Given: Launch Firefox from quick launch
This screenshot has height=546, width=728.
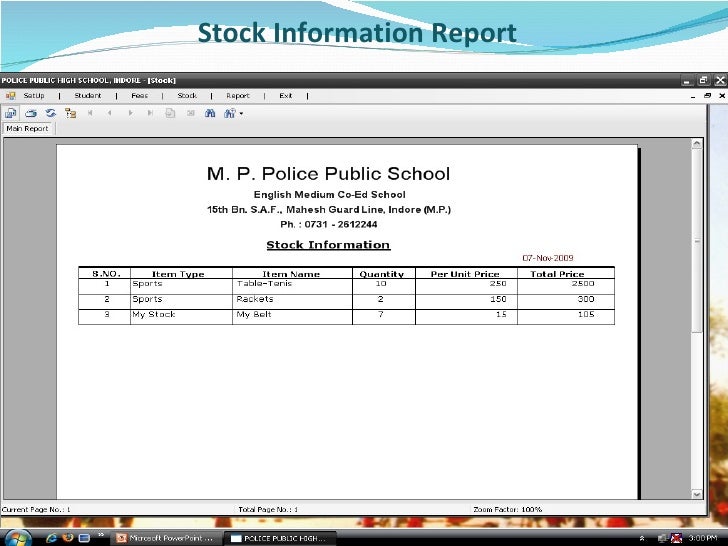Looking at the screenshot, I should click(68, 538).
